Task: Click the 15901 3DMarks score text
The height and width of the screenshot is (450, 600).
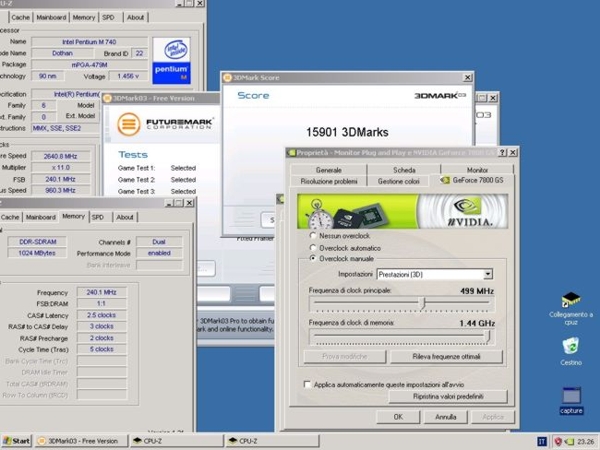Action: coord(347,132)
